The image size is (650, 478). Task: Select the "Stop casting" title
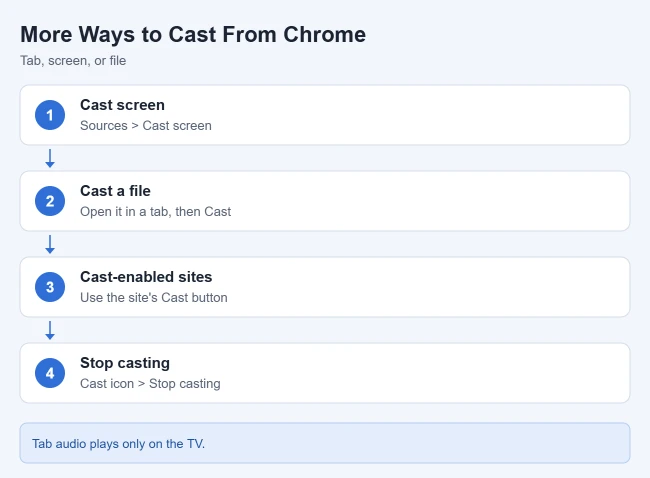click(x=125, y=363)
